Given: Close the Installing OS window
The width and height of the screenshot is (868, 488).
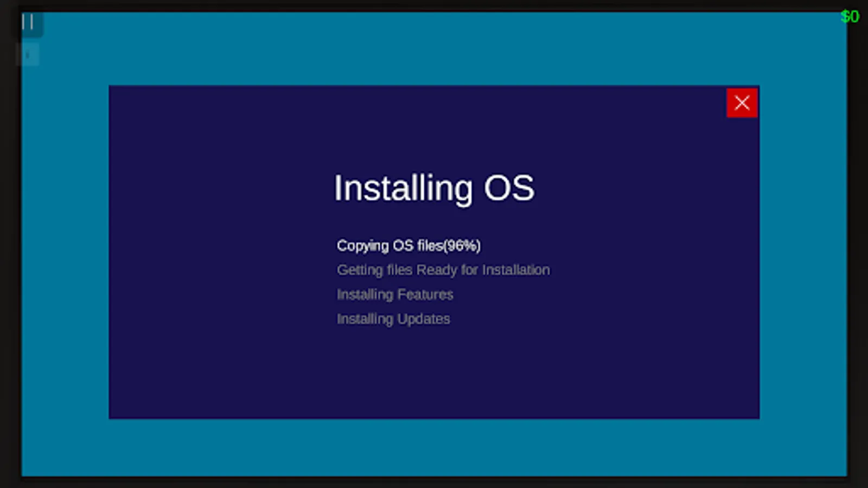Looking at the screenshot, I should (x=742, y=102).
